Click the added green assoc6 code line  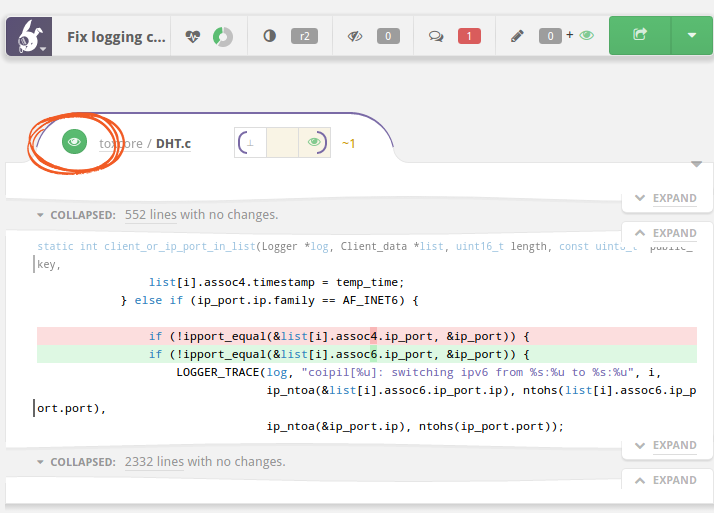pos(367,354)
